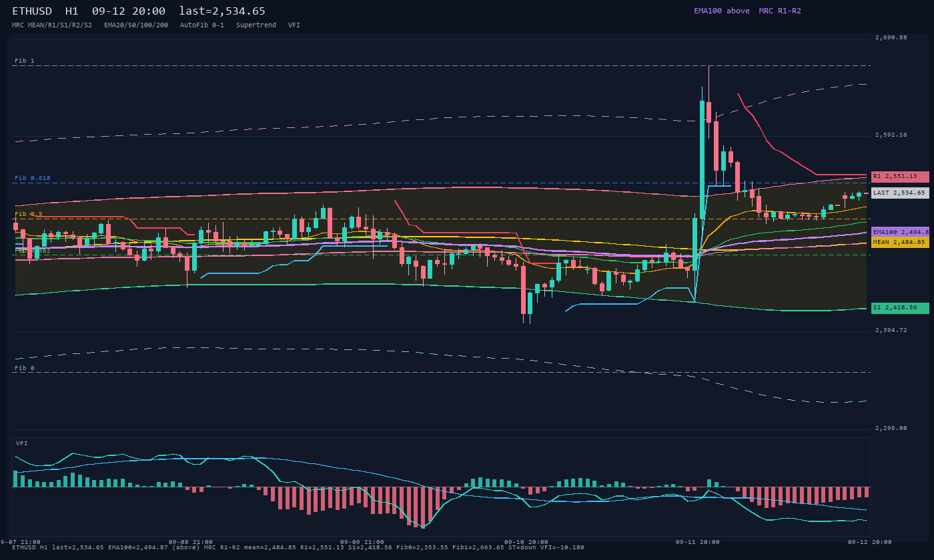The height and width of the screenshot is (560, 934).
Task: Click the 'Fib 1' level label
Action: [x=25, y=61]
